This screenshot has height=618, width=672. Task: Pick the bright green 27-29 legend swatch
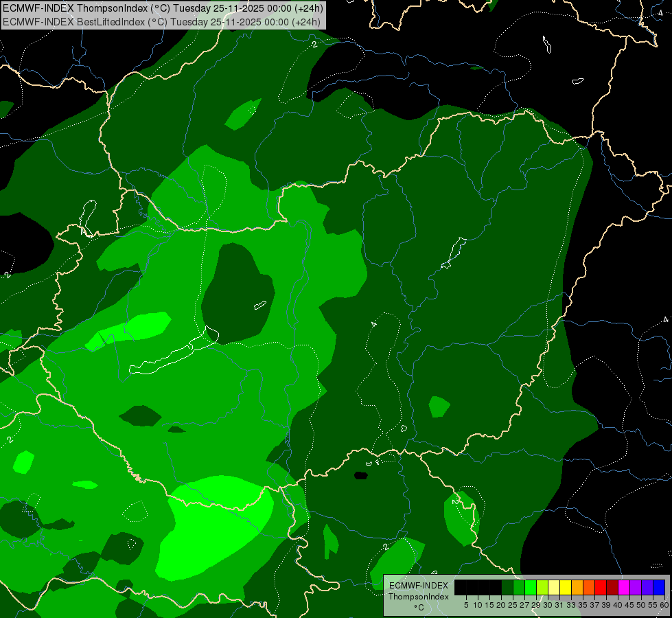[531, 587]
